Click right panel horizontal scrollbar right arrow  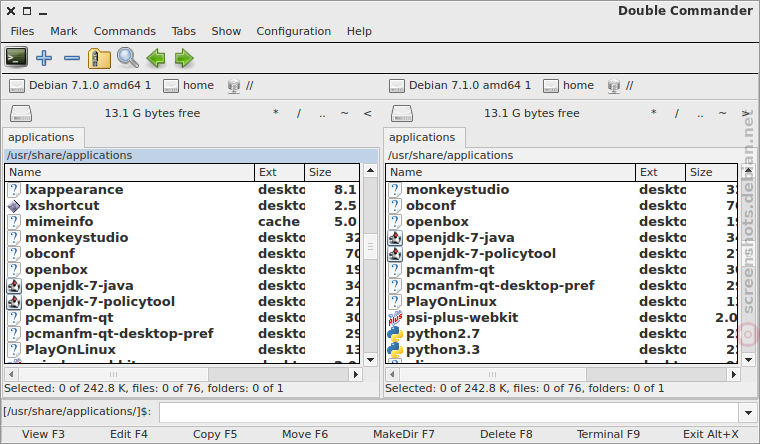(734, 374)
